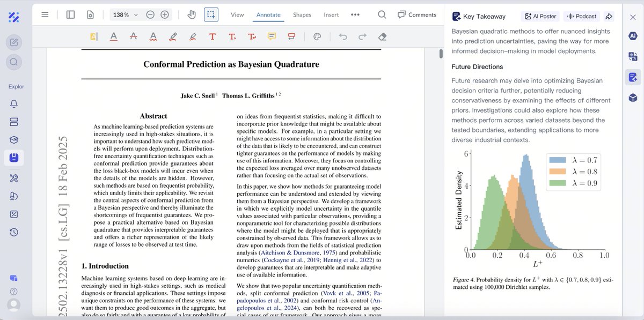Select the strikethrough annotation tool
644x320 pixels.
[x=134, y=37]
